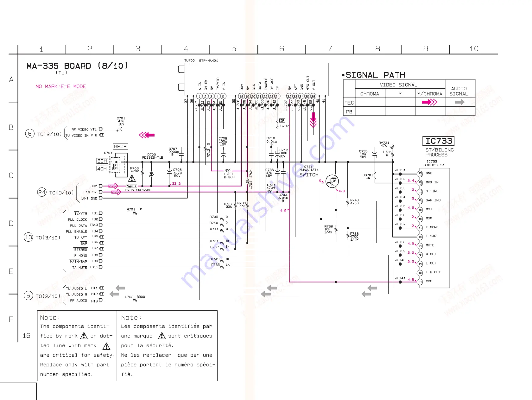Click the L703 inductor symbol
Screen dimensions: 532x400
click(227, 171)
